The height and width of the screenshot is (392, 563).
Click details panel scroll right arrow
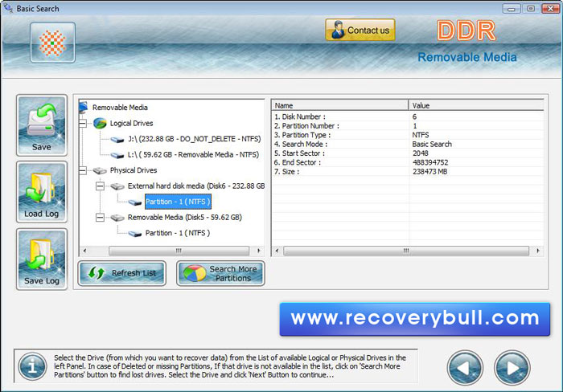[538, 251]
